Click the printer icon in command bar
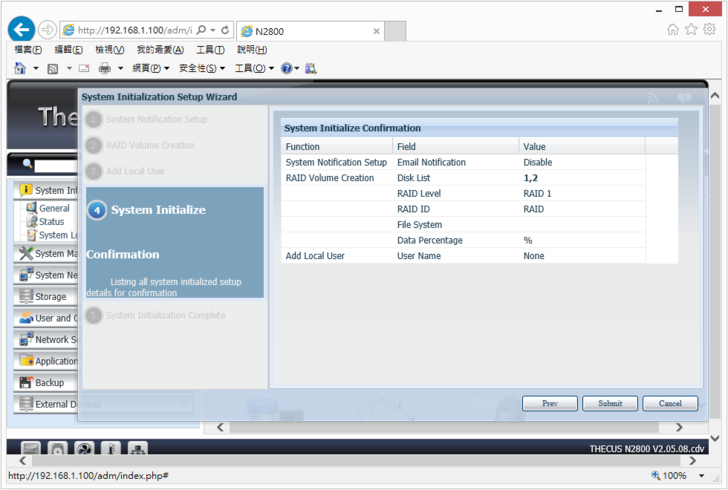Screen dimensions: 728x490 [x=104, y=68]
